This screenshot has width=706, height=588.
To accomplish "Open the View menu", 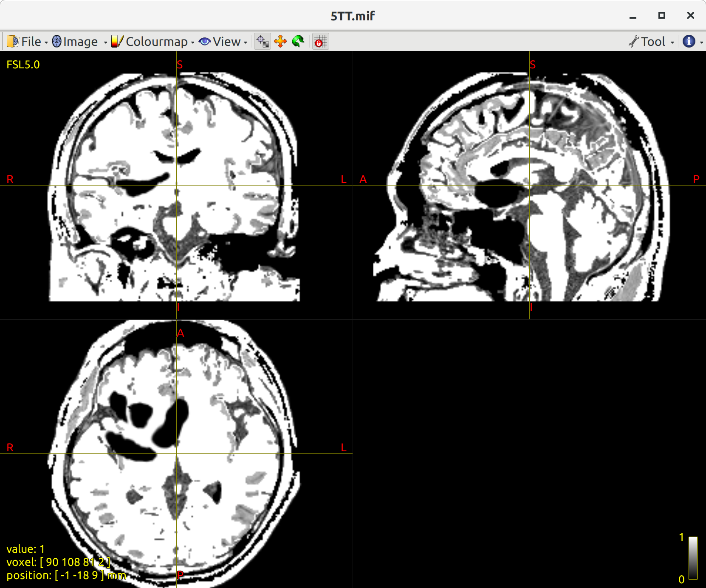I will tap(226, 41).
